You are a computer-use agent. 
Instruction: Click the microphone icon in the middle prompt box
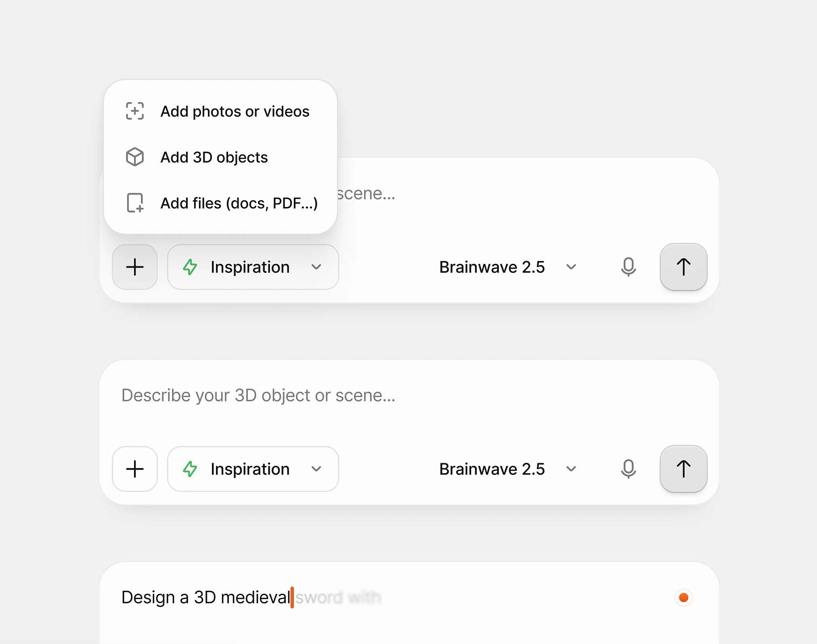[628, 469]
